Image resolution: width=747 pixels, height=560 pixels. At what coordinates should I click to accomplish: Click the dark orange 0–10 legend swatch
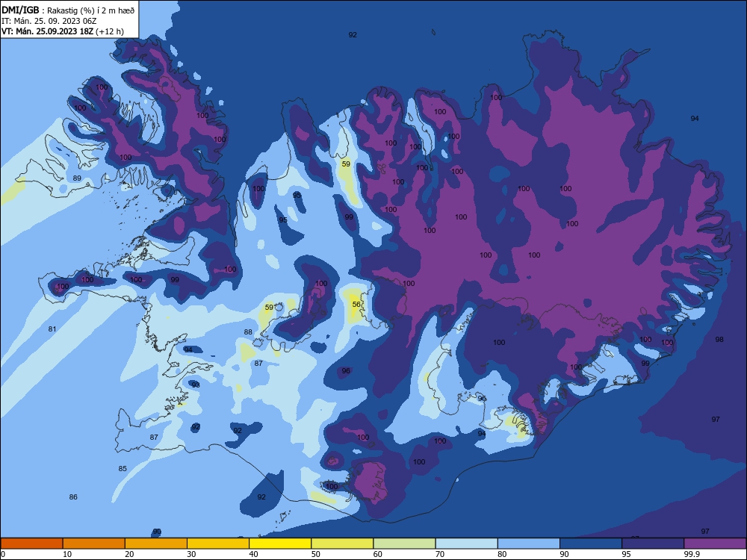pos(31,544)
